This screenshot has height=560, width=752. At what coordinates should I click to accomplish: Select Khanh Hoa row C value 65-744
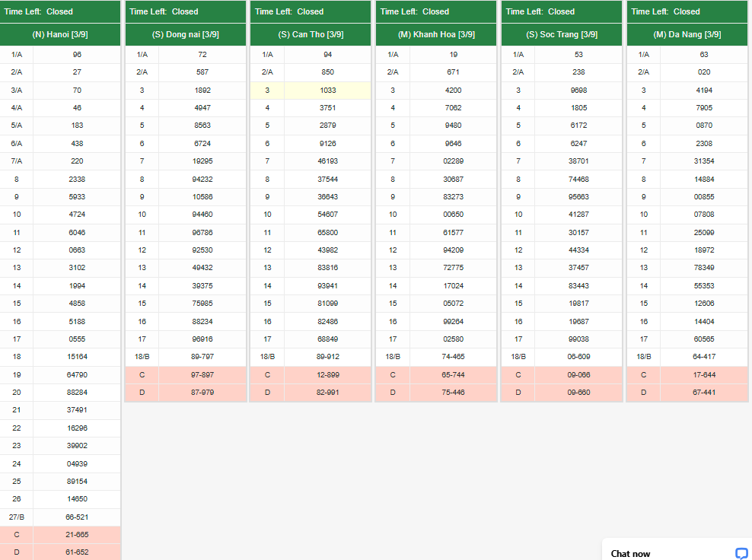click(x=453, y=375)
